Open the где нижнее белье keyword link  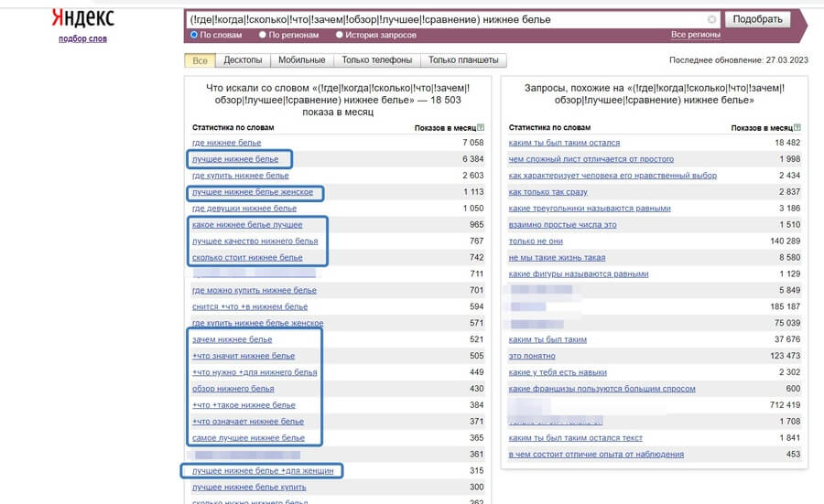coord(226,143)
